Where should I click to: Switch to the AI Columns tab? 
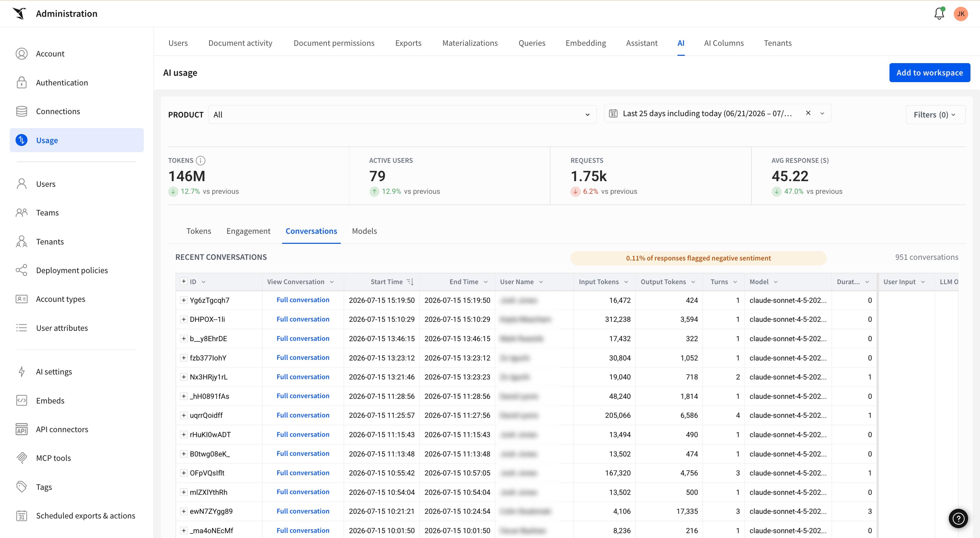(724, 43)
